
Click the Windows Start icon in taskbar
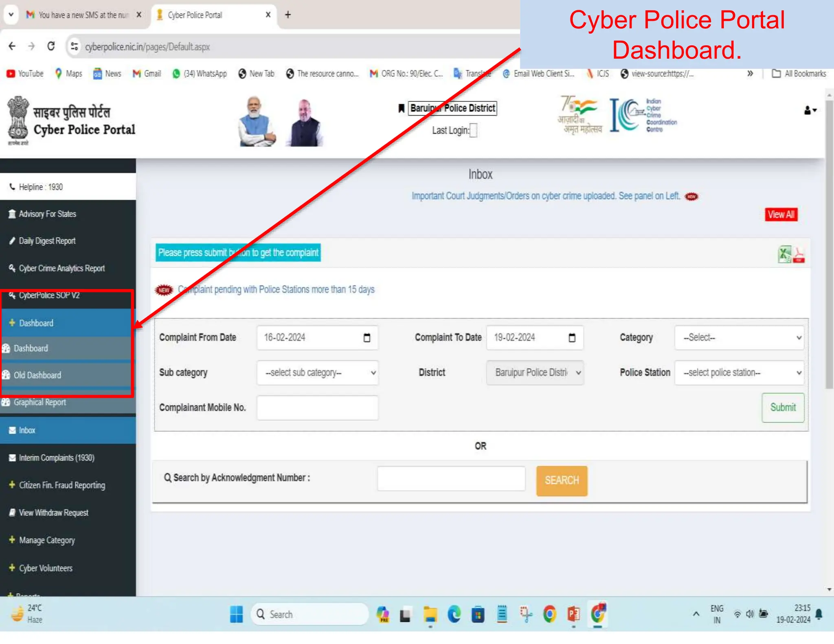236,614
